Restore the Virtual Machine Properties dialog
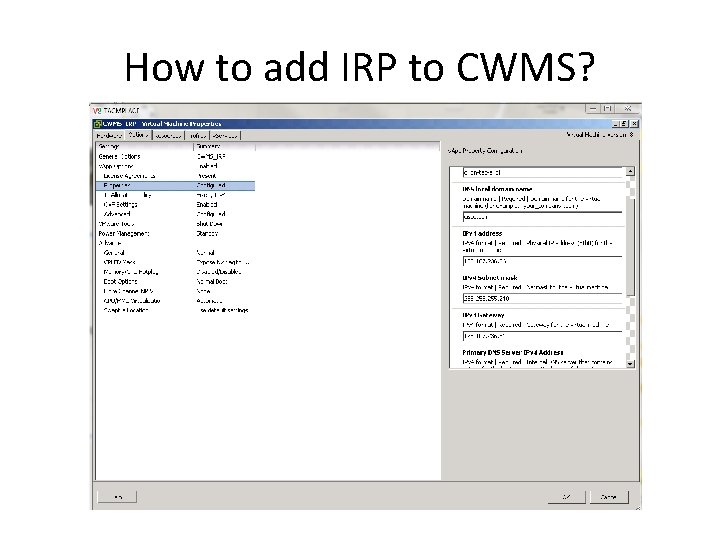The width and height of the screenshot is (720, 540). pyautogui.click(x=624, y=124)
